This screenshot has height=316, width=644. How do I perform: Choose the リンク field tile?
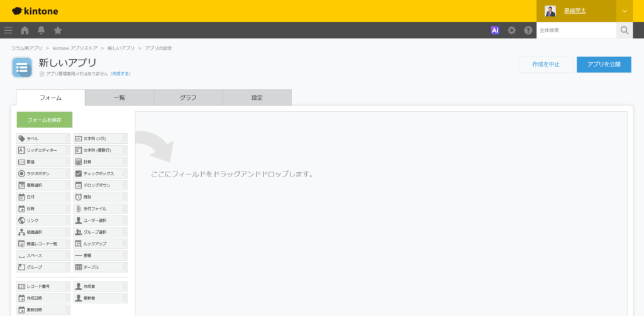(x=43, y=221)
